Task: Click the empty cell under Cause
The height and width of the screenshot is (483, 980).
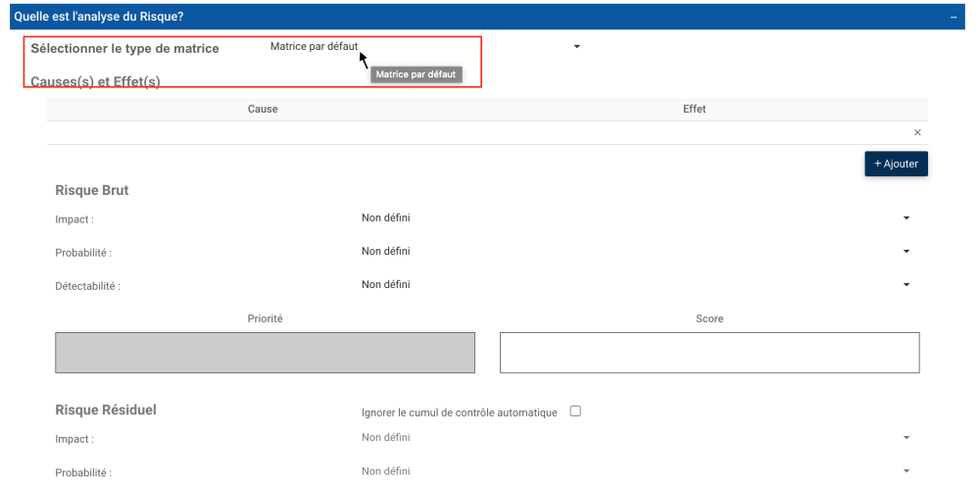Action: pyautogui.click(x=263, y=132)
